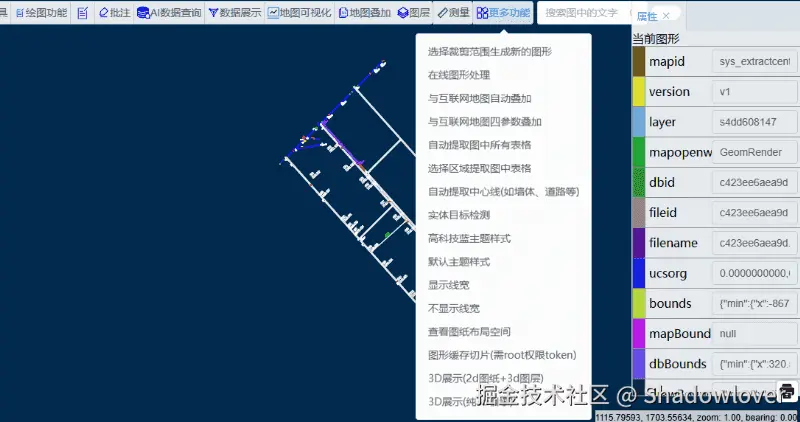Open the 数据展示 filter tool
Screen dimensions: 800x422
[x=235, y=13]
